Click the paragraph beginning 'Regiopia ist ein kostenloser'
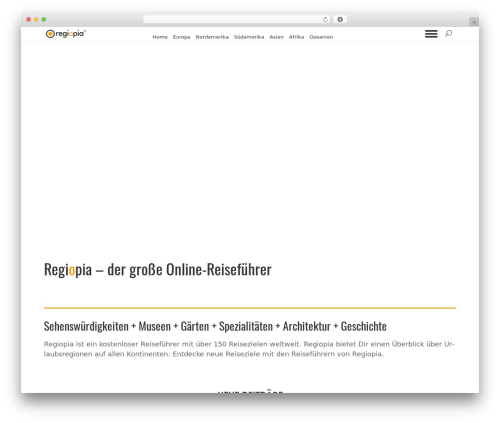Viewport: 500px width, 423px height. click(249, 349)
